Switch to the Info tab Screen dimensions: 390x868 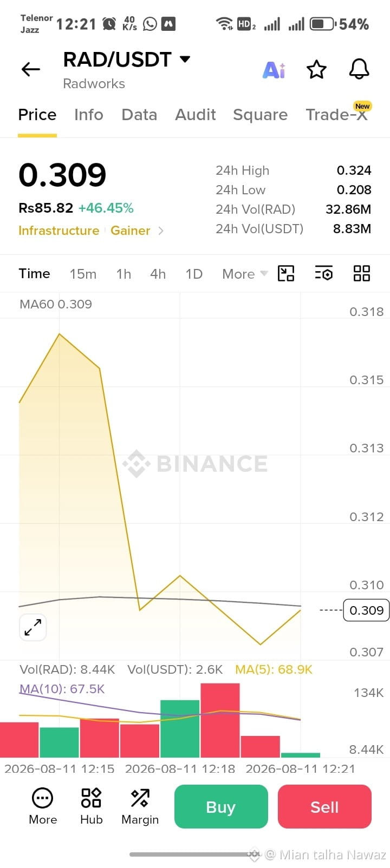point(89,115)
